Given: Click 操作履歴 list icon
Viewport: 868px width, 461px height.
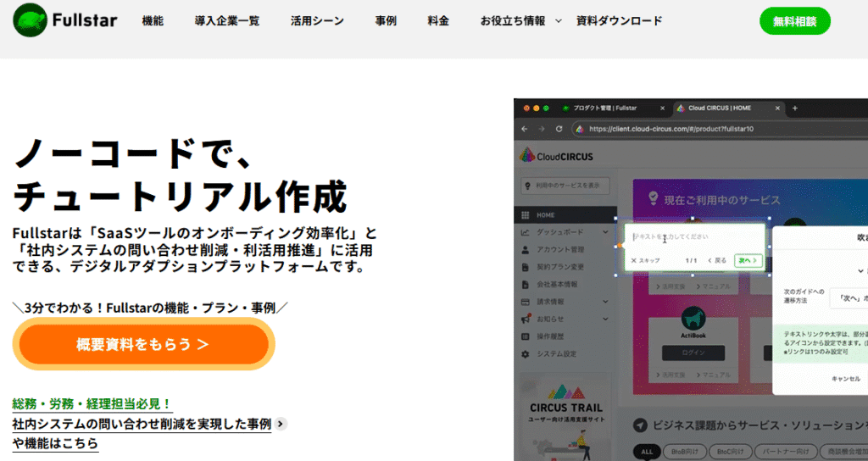Looking at the screenshot, I should 526,336.
